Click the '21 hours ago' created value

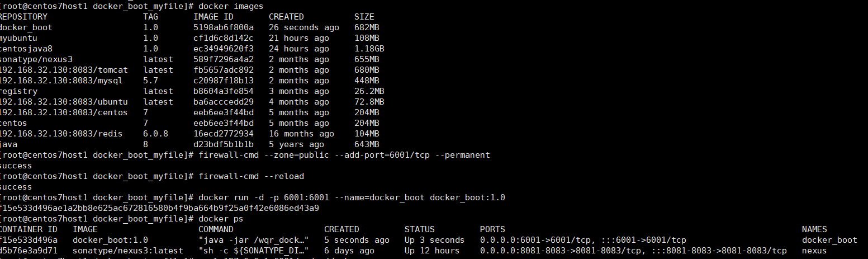(x=299, y=38)
